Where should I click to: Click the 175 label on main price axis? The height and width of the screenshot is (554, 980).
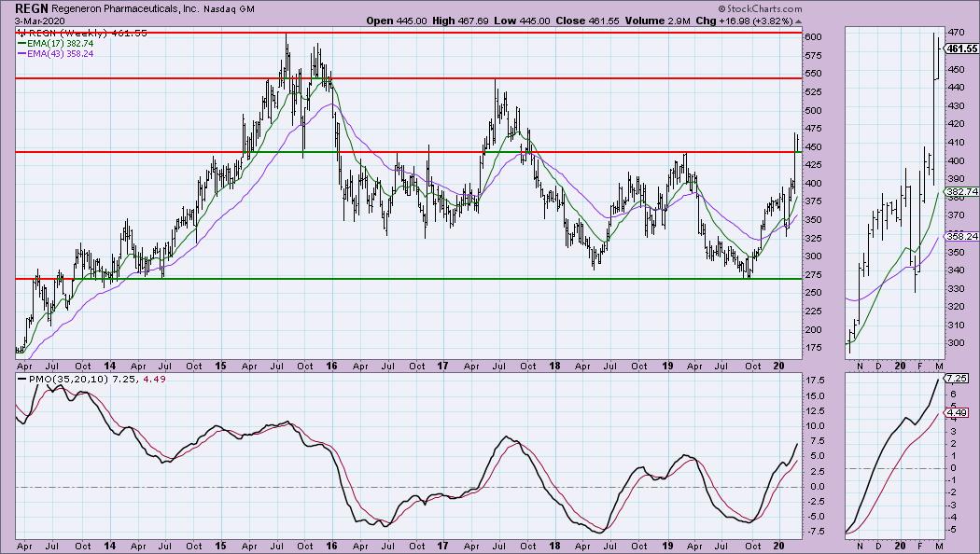814,348
